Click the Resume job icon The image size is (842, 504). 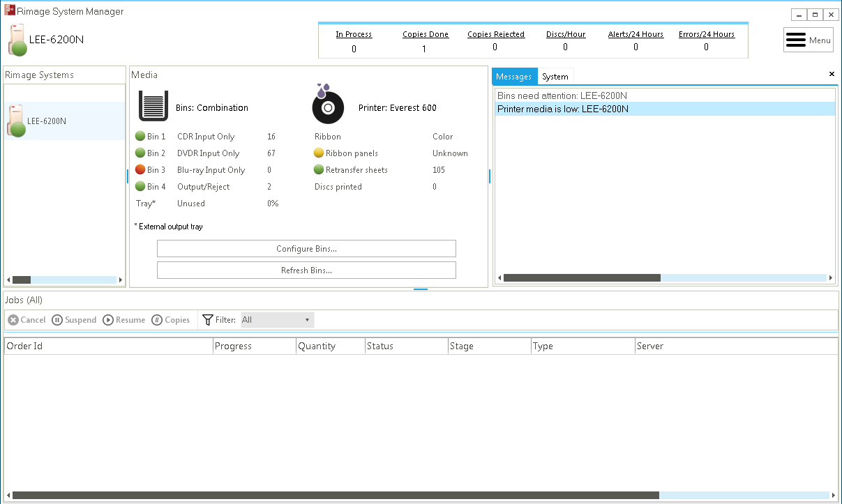(x=108, y=320)
